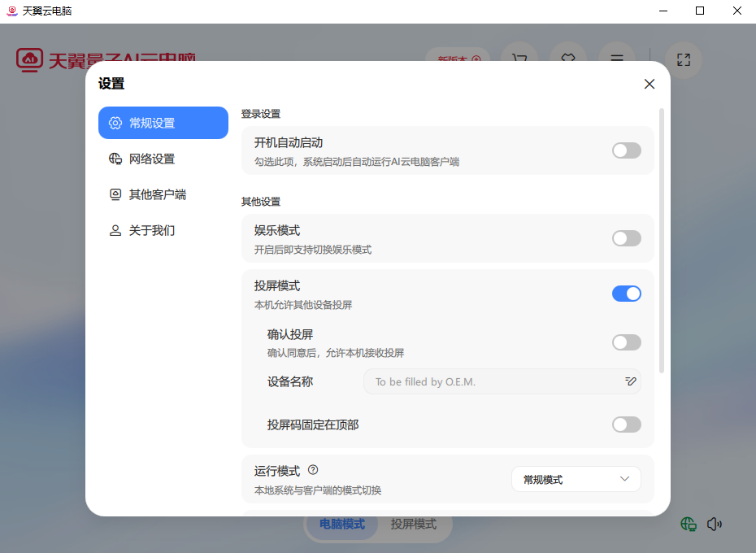Switch to 投屏模式 tab at bottom
Image resolution: width=756 pixels, height=553 pixels.
tap(414, 525)
